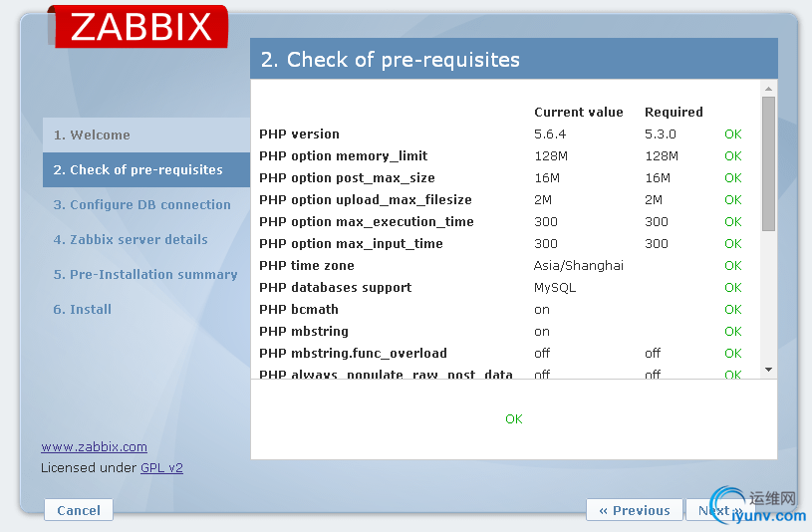Click the vertical scrollbar thumb
Screen dimensions: 812x532
pos(768,163)
